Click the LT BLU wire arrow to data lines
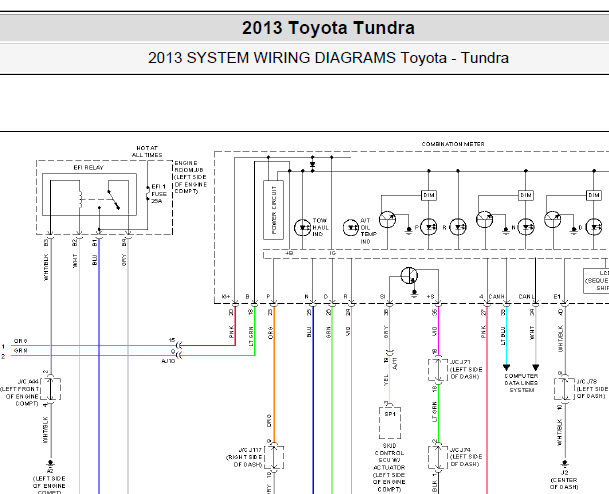The height and width of the screenshot is (494, 609). click(x=506, y=367)
